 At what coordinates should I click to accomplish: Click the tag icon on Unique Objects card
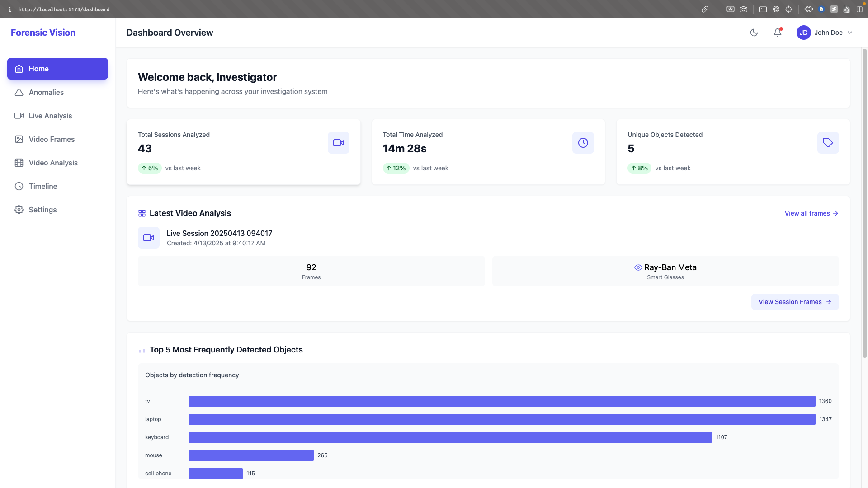[828, 143]
